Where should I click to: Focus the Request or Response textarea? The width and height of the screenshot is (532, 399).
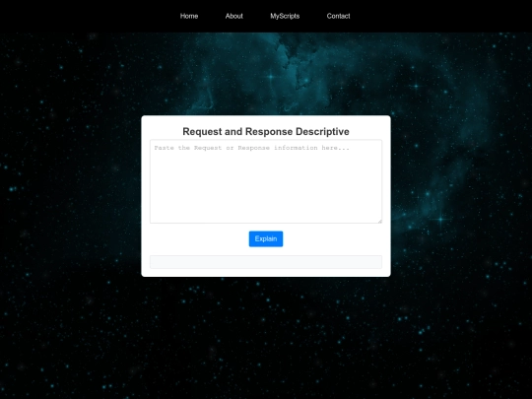266,181
